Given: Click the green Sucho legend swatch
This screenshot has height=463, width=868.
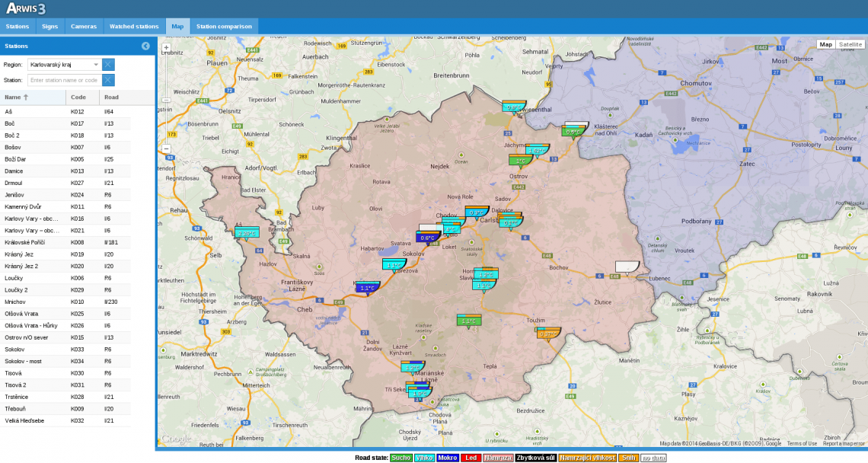Looking at the screenshot, I should point(401,458).
